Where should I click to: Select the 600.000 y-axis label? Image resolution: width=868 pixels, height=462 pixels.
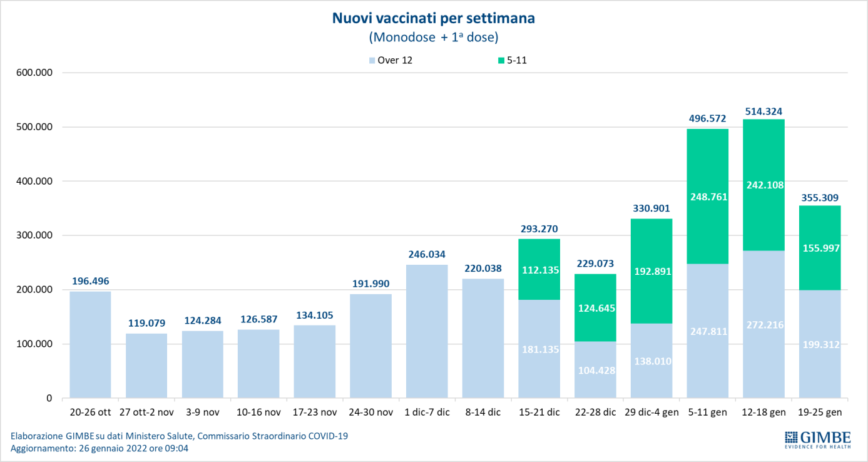tap(34, 73)
